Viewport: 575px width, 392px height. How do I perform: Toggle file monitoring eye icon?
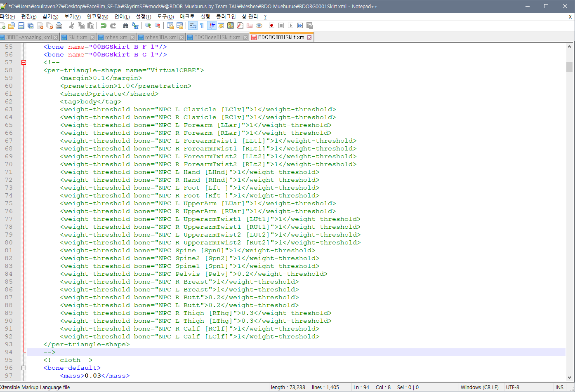259,26
